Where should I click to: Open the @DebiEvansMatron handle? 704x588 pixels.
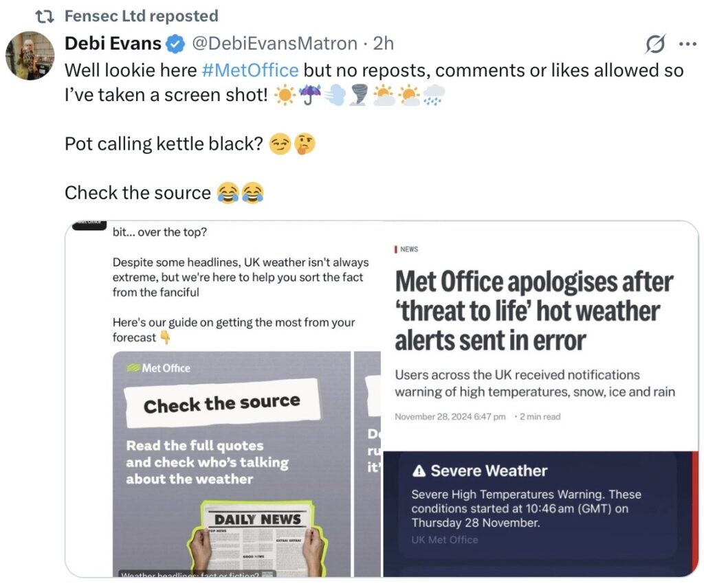coord(275,44)
